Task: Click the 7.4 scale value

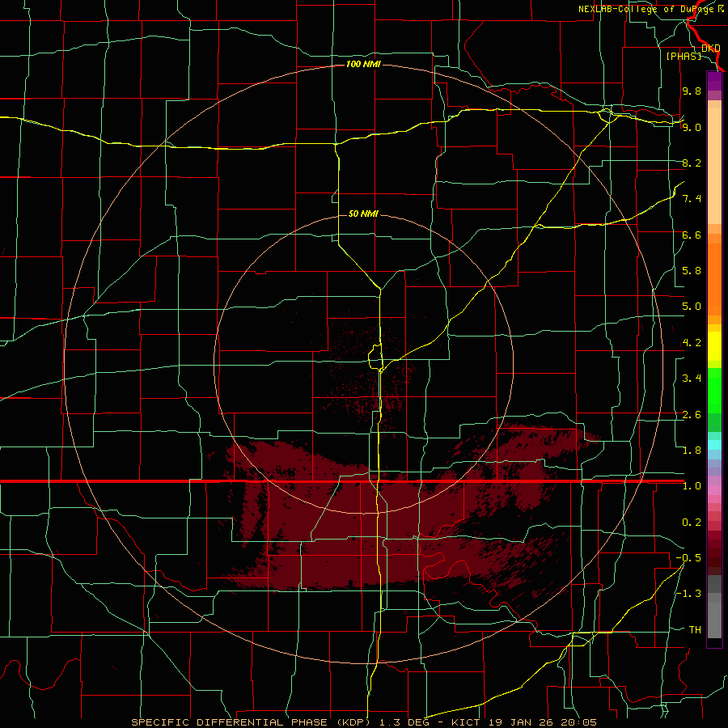Action: click(x=692, y=199)
